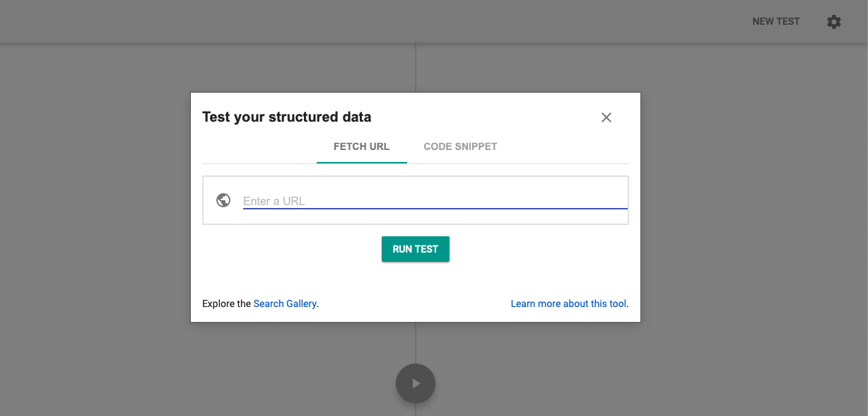Click the green underline beneath FETCH URL

[x=361, y=162]
